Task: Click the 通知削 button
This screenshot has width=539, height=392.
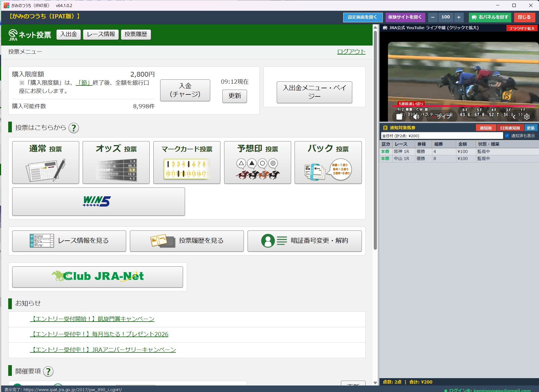Action: click(x=486, y=128)
